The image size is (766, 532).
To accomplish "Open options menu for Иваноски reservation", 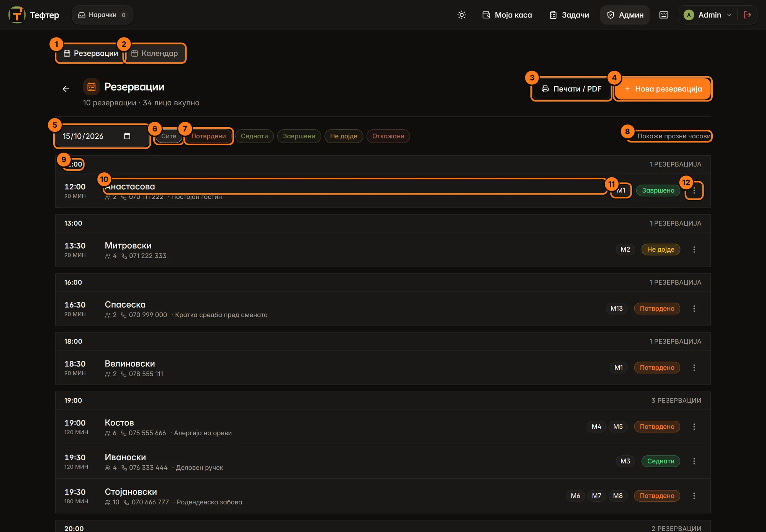I will click(x=694, y=461).
